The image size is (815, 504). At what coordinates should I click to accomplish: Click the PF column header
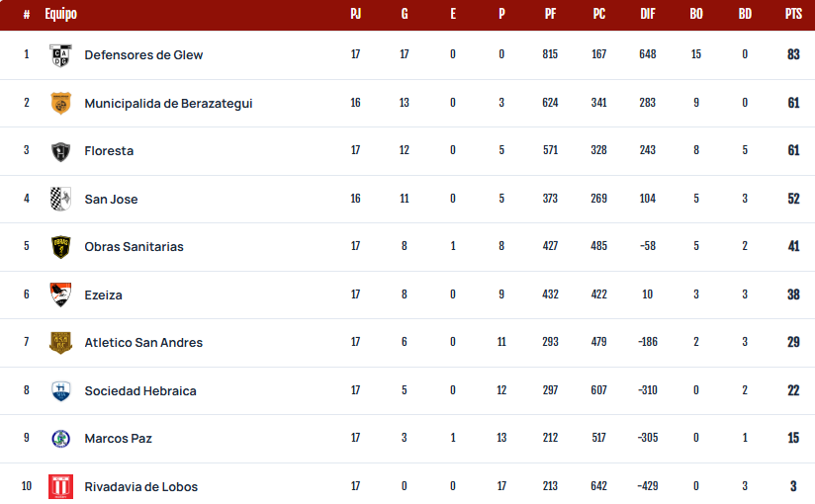[551, 14]
